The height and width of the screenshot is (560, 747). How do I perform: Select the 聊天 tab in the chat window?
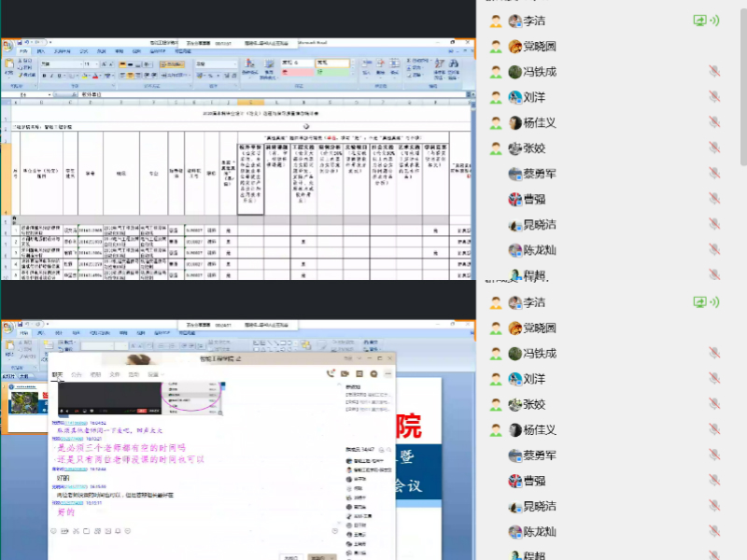point(58,374)
